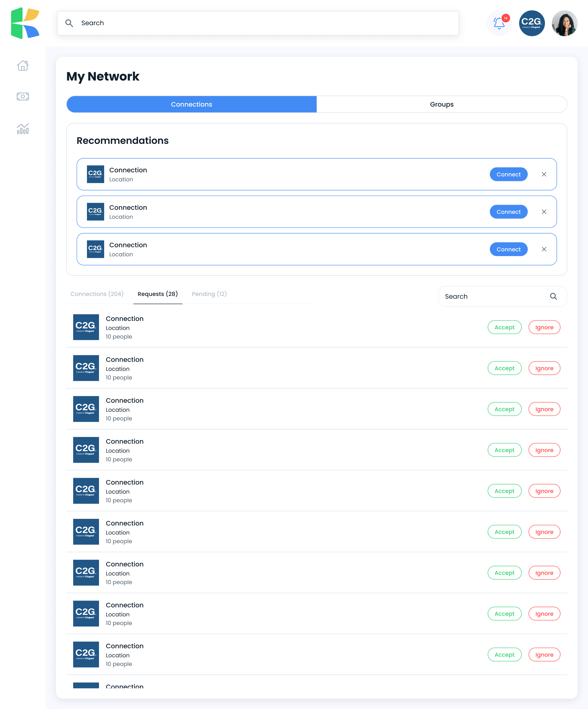The image size is (588, 709).
Task: Ignore the eighth connection request
Action: coord(544,613)
